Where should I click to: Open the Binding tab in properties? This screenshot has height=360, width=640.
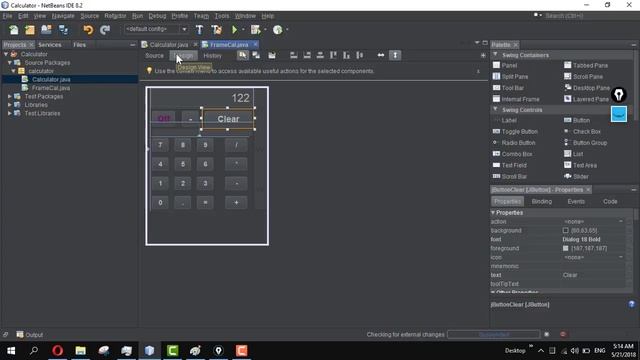point(542,202)
